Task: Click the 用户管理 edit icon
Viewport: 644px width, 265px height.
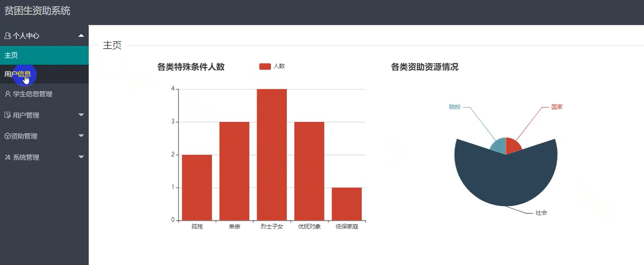Action: pyautogui.click(x=7, y=115)
